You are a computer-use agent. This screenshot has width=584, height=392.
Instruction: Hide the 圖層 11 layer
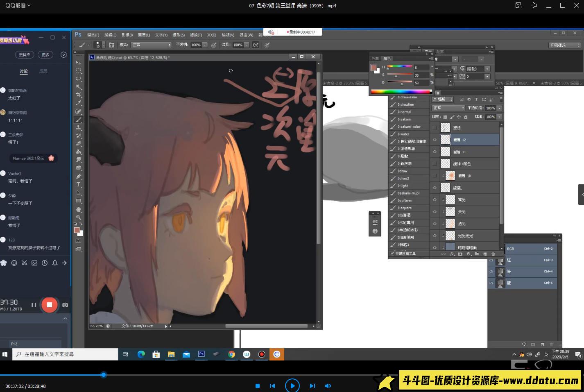coord(435,152)
